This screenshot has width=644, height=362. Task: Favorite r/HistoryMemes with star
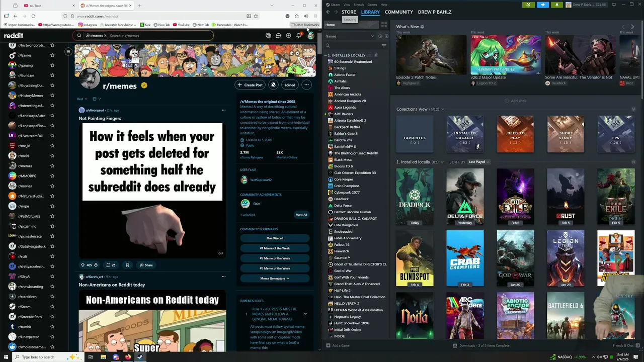click(x=52, y=96)
